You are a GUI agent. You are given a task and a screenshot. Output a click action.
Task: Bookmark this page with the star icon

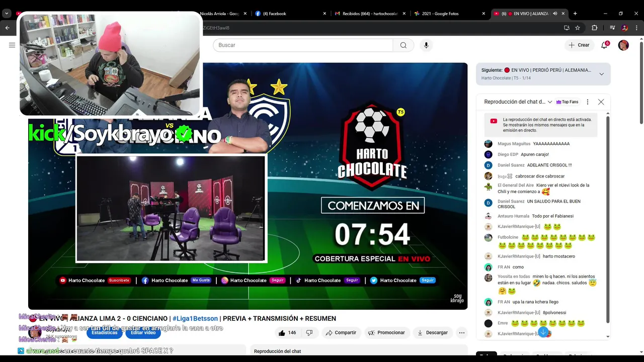pos(578,28)
